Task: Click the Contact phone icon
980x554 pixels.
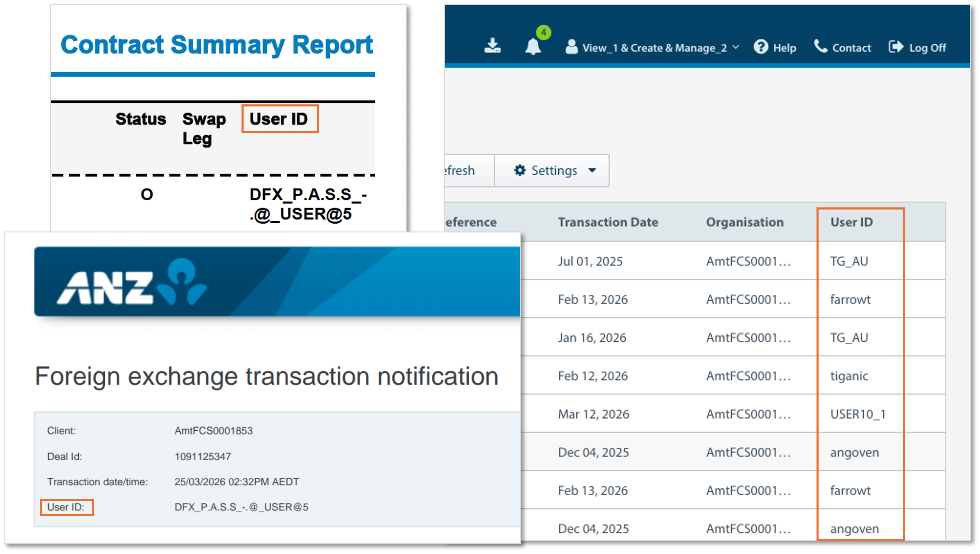Action: [x=821, y=46]
